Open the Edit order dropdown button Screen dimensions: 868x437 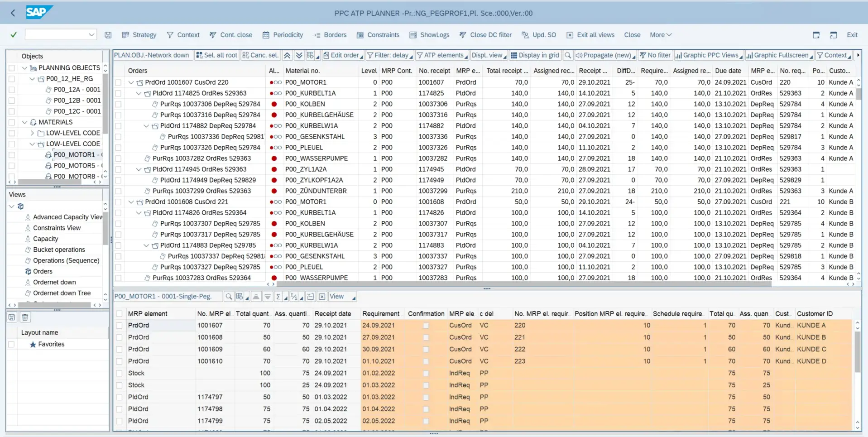pos(343,55)
